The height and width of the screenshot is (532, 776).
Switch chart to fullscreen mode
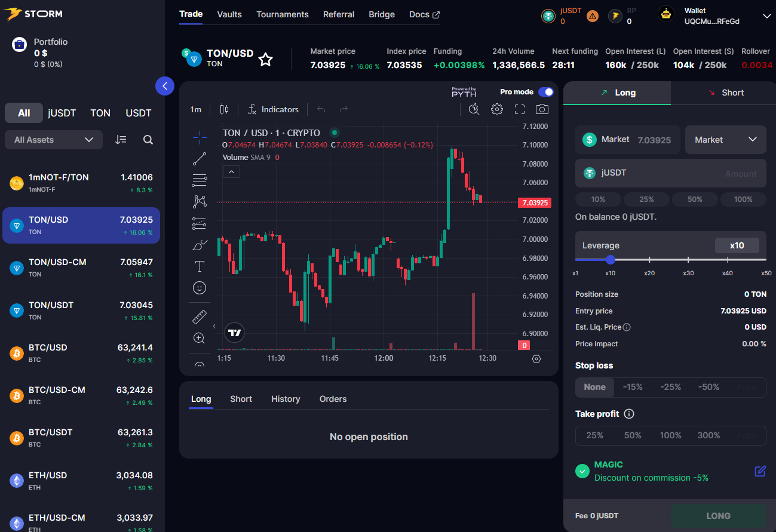point(520,109)
